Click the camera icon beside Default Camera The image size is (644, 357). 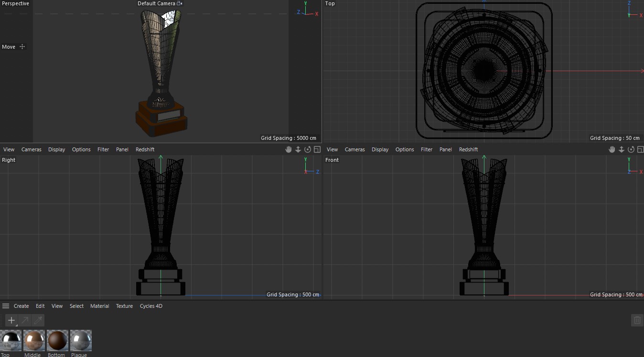click(x=180, y=3)
